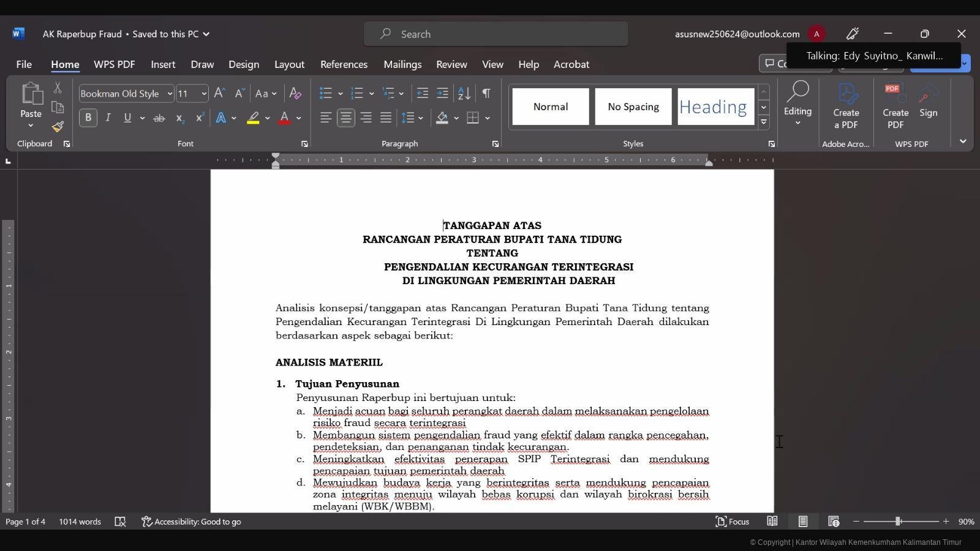Click the Increase Indent icon
This screenshot has width=980, height=551.
[442, 94]
